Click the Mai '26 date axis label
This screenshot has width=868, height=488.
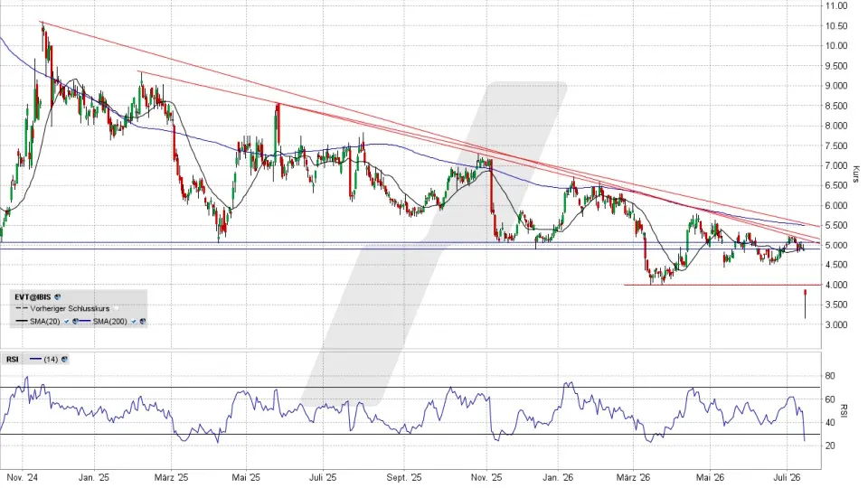pyautogui.click(x=711, y=477)
